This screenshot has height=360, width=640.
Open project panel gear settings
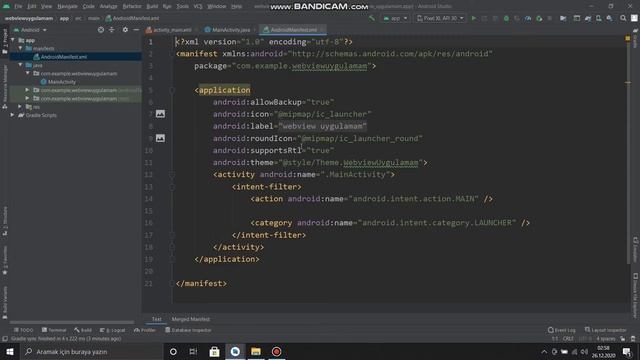[125, 30]
